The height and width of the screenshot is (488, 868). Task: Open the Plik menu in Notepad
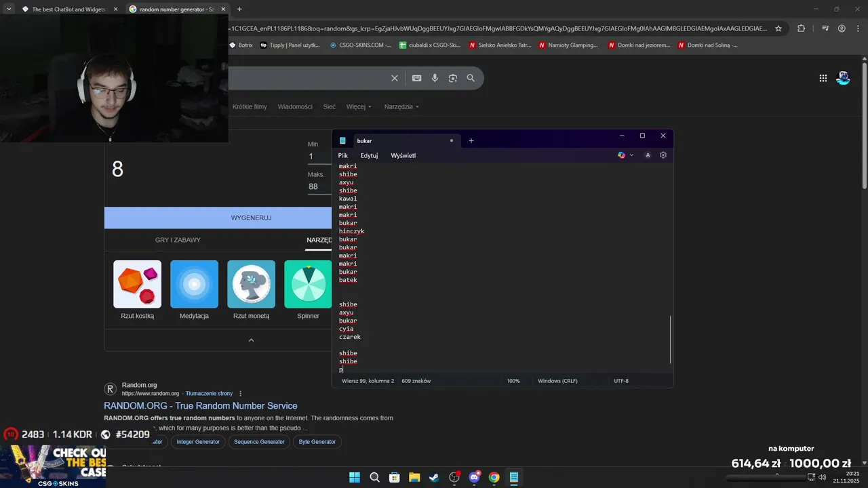[x=343, y=155]
